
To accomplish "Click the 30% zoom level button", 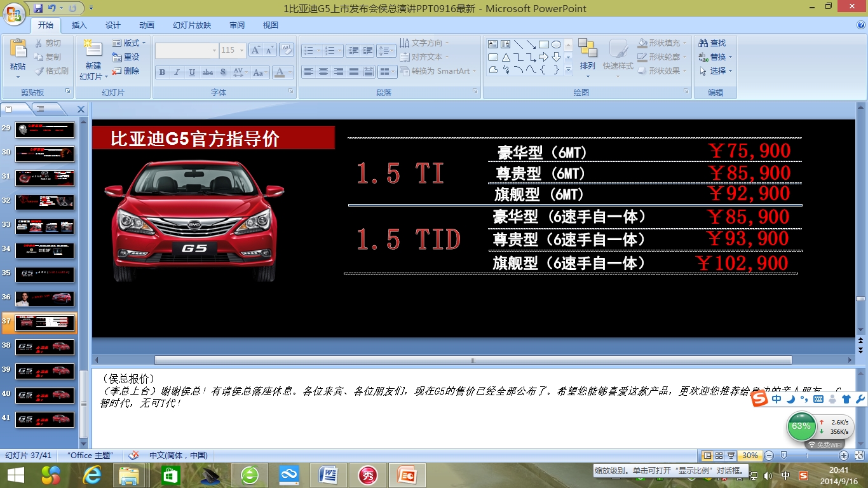I will coord(750,456).
